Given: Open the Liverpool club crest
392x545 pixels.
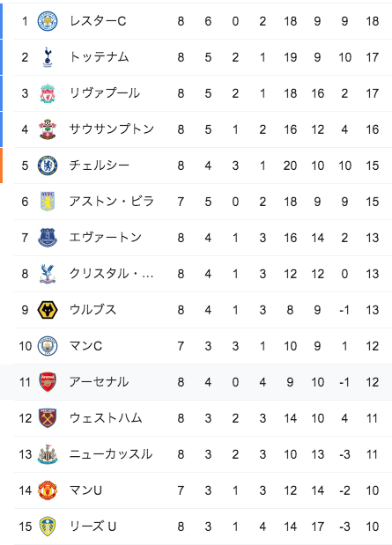Looking at the screenshot, I should point(48,93).
